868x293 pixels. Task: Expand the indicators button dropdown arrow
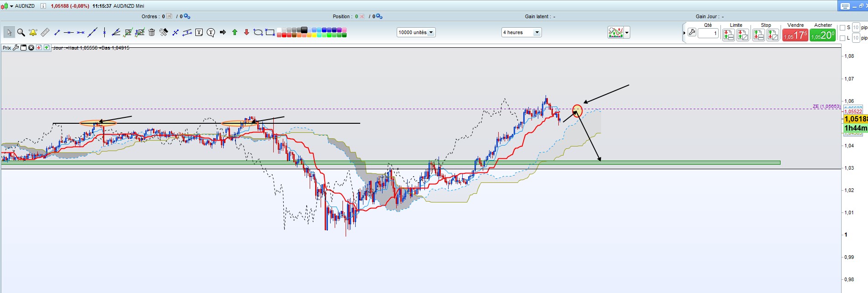click(627, 32)
